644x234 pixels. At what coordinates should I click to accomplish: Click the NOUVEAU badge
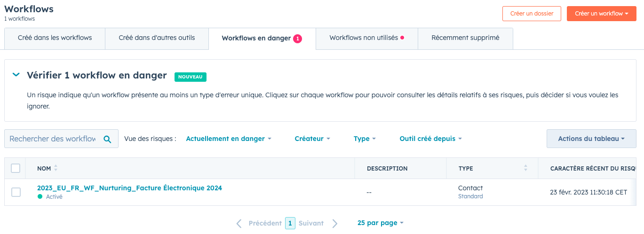pos(191,77)
